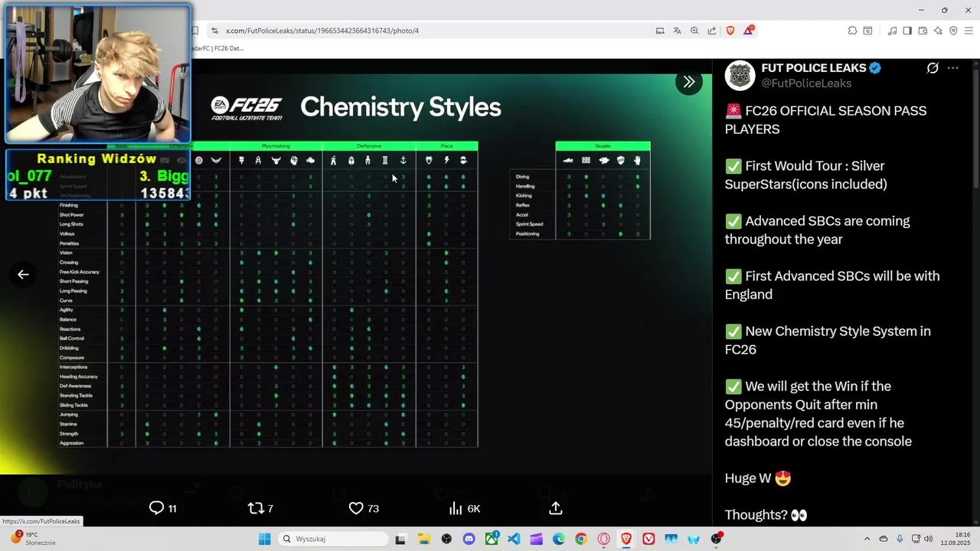The image size is (980, 551).
Task: Open FUT POLICE LEAKS profile avatar
Action: (740, 76)
